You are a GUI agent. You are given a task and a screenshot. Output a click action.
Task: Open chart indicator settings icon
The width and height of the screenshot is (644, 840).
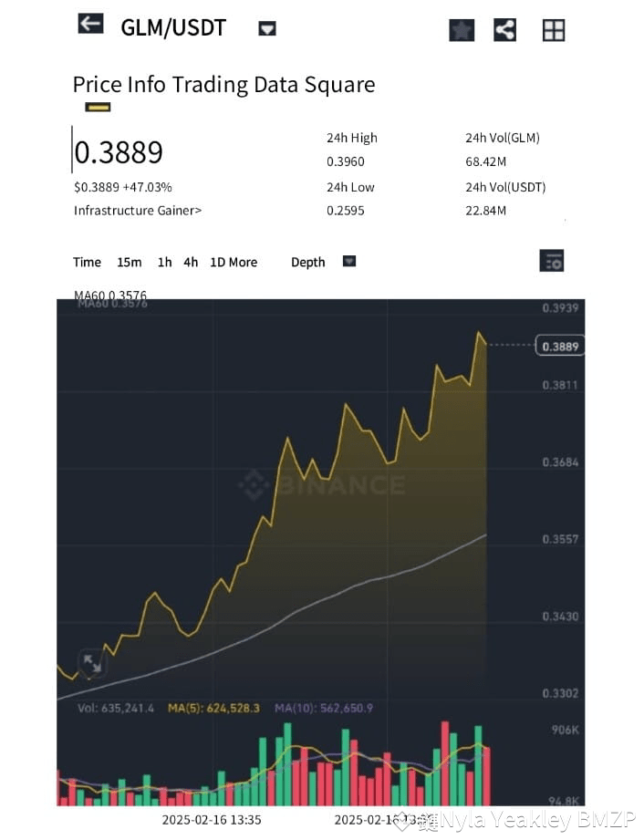click(551, 261)
